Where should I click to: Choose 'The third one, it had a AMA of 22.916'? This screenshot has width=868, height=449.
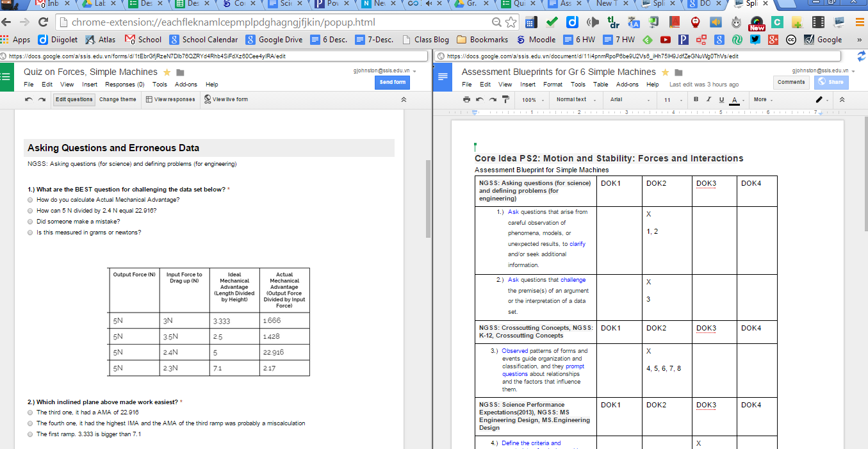(29, 412)
